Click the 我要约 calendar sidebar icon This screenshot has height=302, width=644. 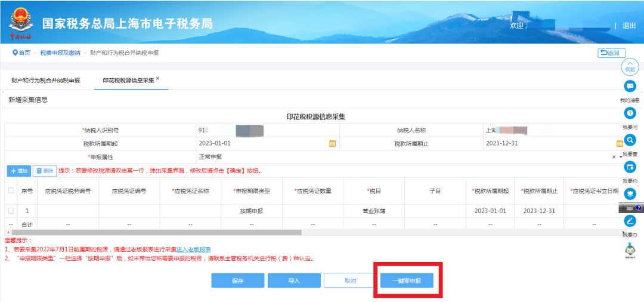click(630, 167)
